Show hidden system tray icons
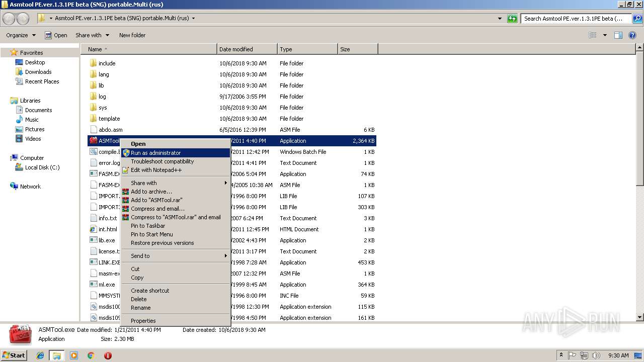This screenshot has width=644, height=362. coord(561,355)
